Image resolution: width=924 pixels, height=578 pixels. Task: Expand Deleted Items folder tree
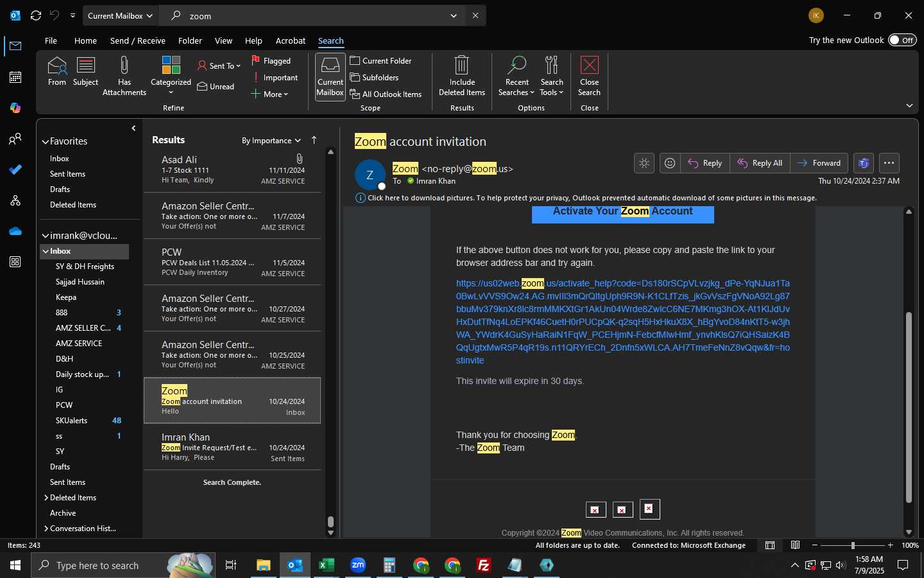pos(46,498)
